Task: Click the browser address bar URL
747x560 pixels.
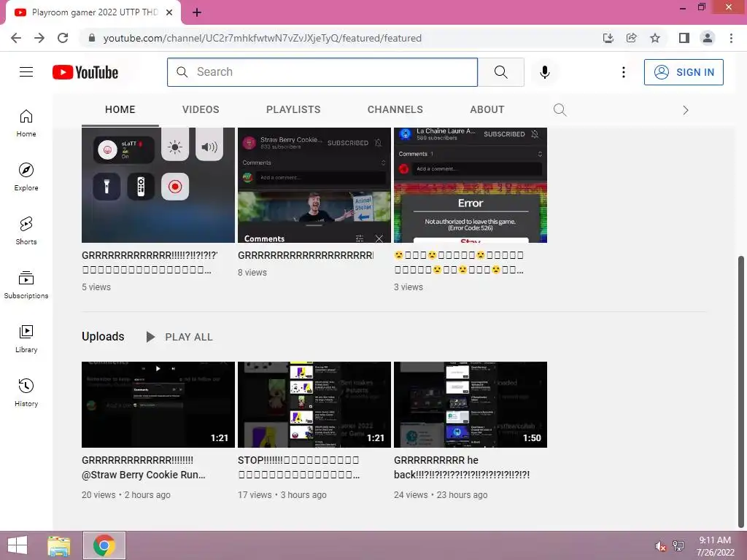Action: click(x=263, y=38)
